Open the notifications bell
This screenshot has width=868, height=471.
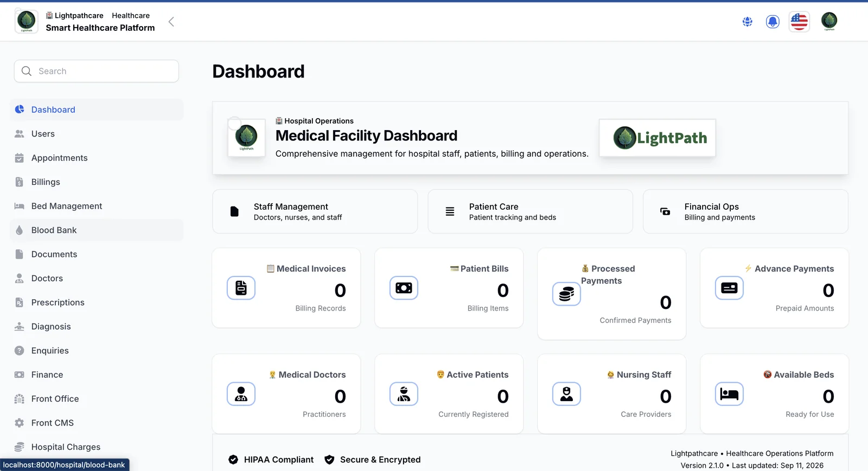click(x=773, y=22)
